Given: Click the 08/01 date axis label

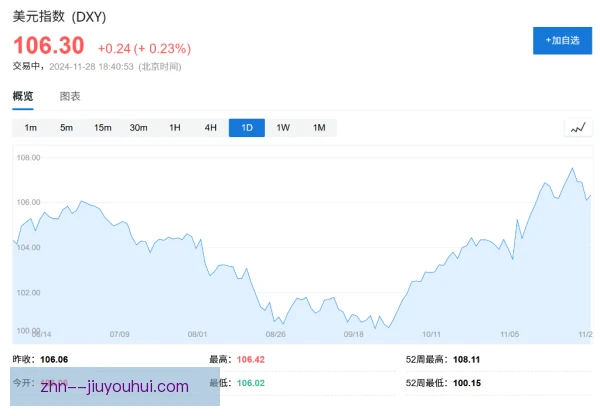Looking at the screenshot, I should [197, 334].
